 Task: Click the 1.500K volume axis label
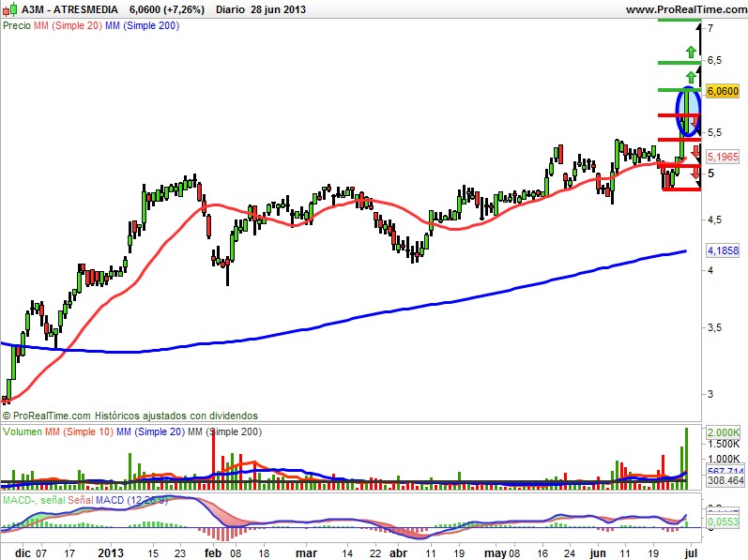(x=724, y=445)
